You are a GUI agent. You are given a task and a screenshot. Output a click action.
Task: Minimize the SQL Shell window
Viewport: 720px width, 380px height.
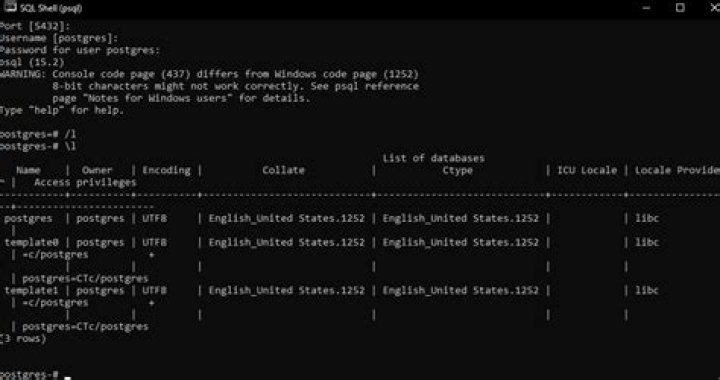pos(647,8)
